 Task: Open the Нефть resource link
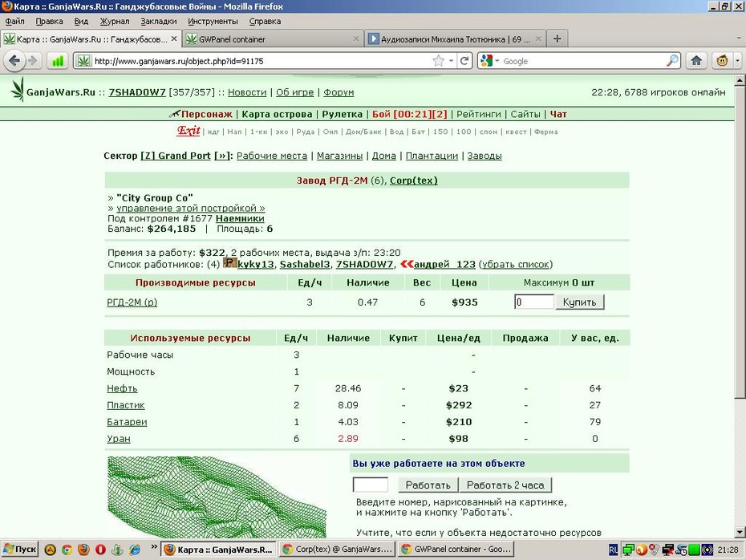122,388
